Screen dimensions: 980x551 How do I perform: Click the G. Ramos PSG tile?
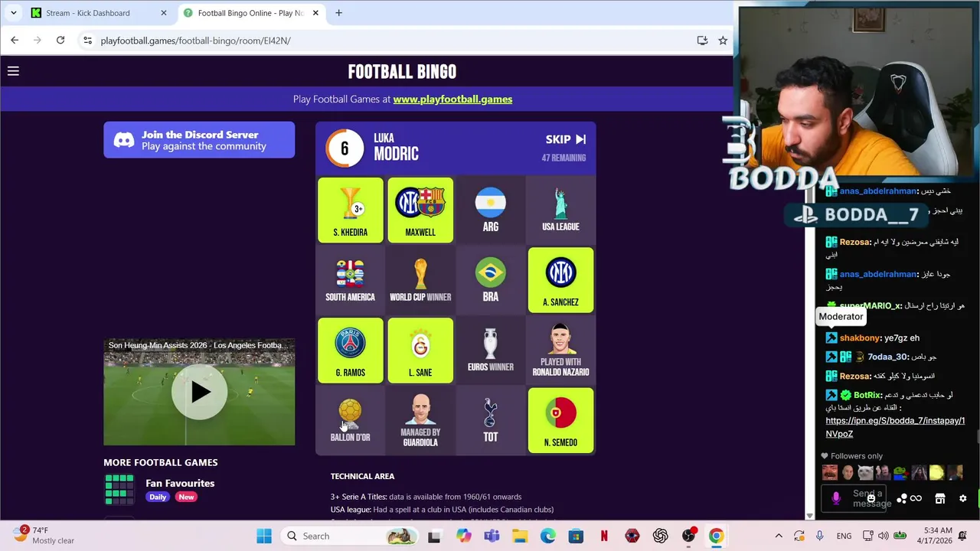(x=350, y=350)
